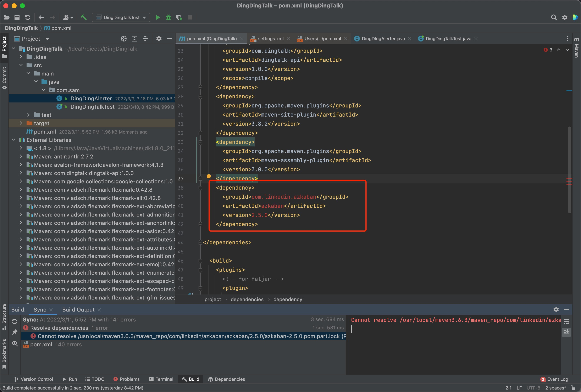Close the pom.xml (DingDingTalk) tab
This screenshot has width=581, height=392.
242,39
